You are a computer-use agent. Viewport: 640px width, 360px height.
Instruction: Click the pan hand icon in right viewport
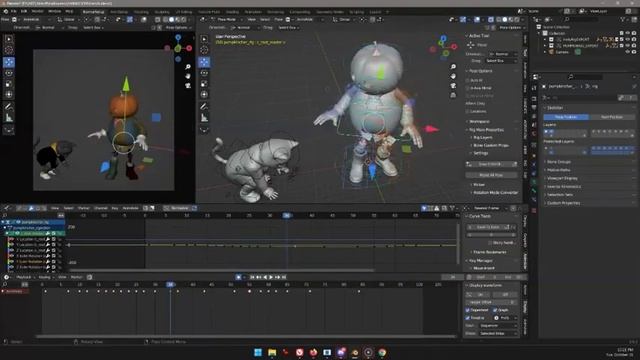(x=453, y=76)
